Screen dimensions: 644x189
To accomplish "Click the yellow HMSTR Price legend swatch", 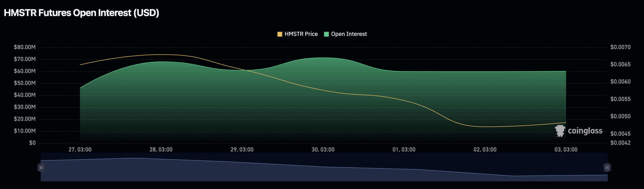I will point(280,34).
